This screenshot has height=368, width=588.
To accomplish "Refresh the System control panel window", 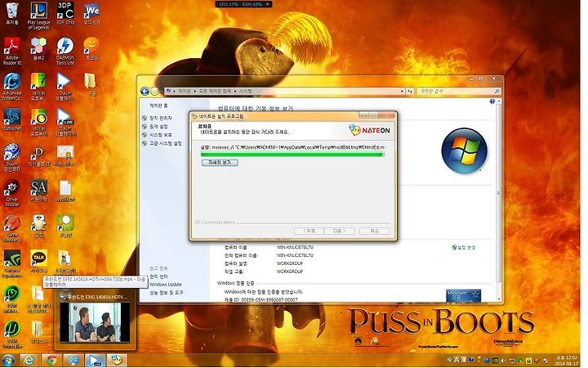I will pos(410,92).
